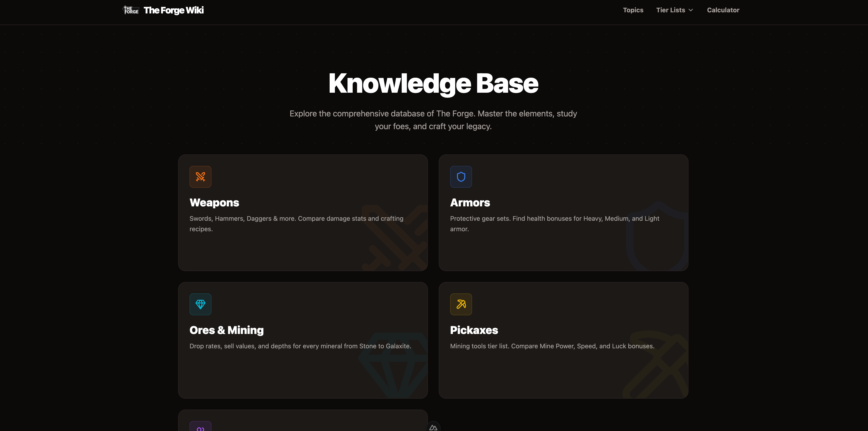Click The Forge Wiki site title
This screenshot has width=868, height=431.
coord(174,10)
